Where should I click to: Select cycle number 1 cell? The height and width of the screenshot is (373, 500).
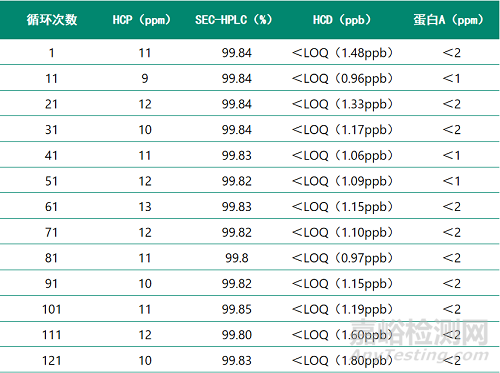[x=52, y=53]
